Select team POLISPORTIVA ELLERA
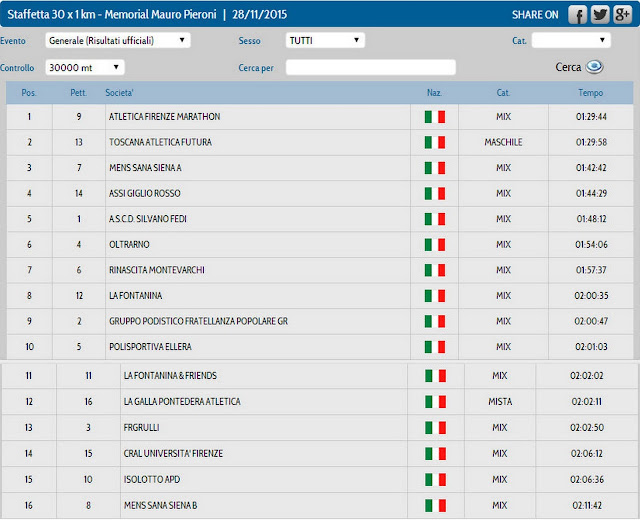 (150, 347)
